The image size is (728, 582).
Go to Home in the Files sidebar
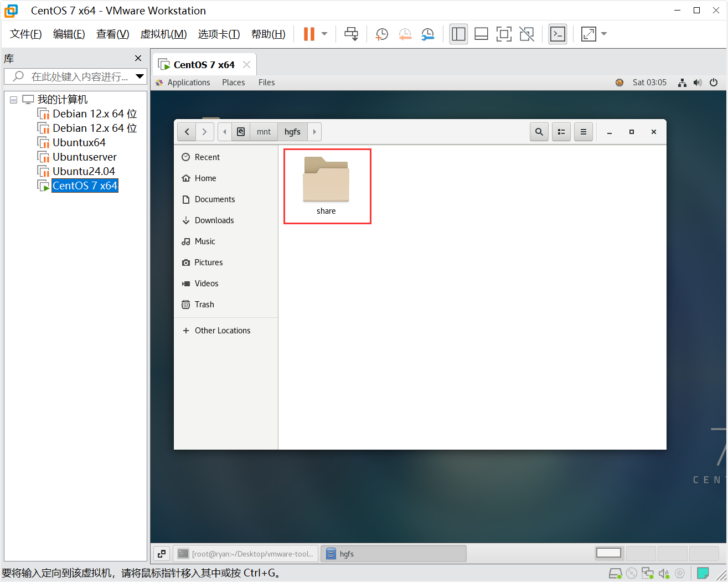point(226,178)
